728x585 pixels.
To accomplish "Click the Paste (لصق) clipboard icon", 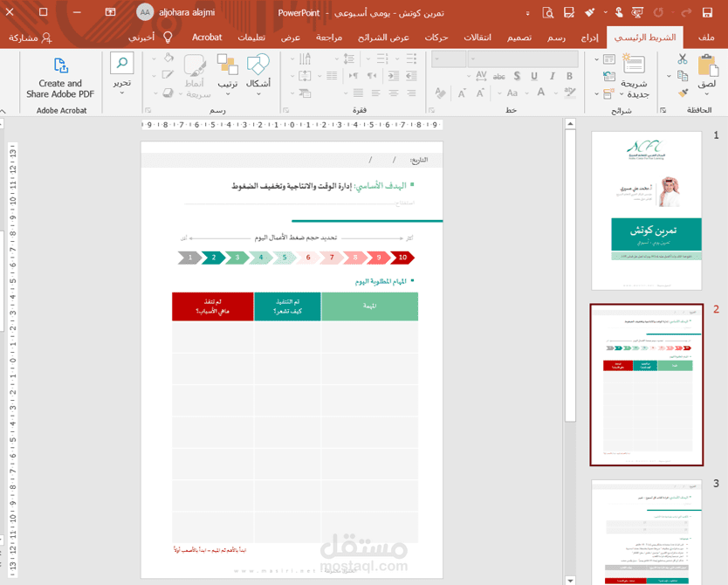I will click(x=707, y=65).
